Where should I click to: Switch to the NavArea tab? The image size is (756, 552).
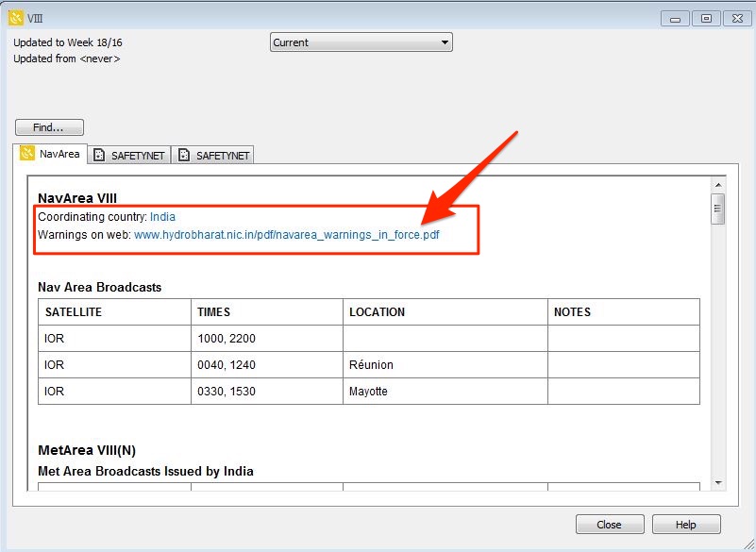(x=50, y=154)
